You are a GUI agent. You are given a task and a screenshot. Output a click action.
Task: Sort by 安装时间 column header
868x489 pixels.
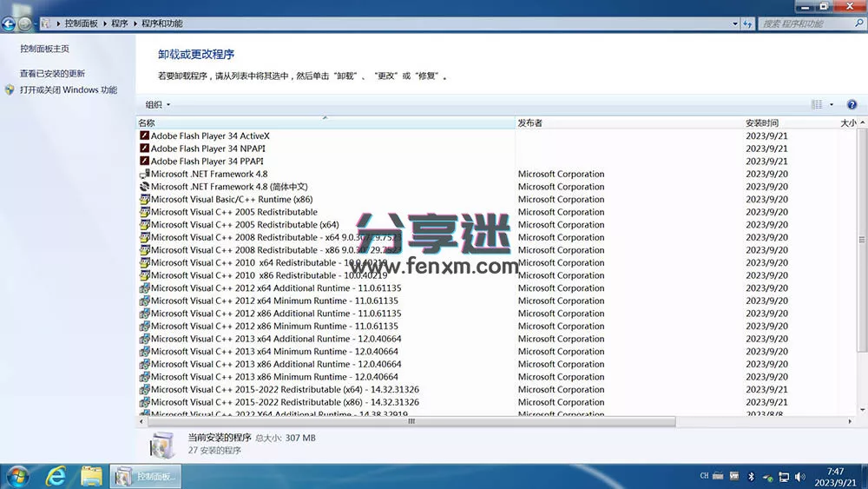pos(790,123)
